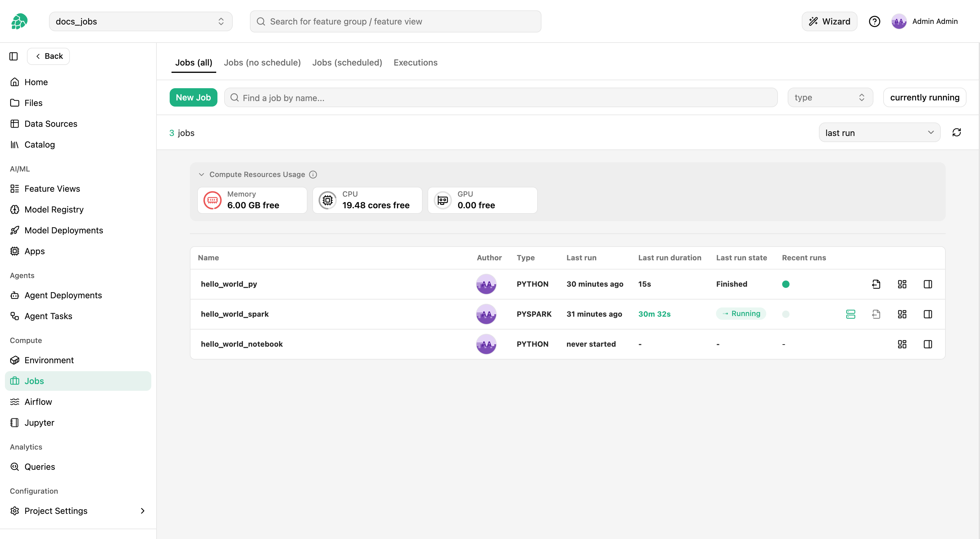Click green recent run dot for hello_world_py
This screenshot has width=980, height=539.
tap(786, 284)
